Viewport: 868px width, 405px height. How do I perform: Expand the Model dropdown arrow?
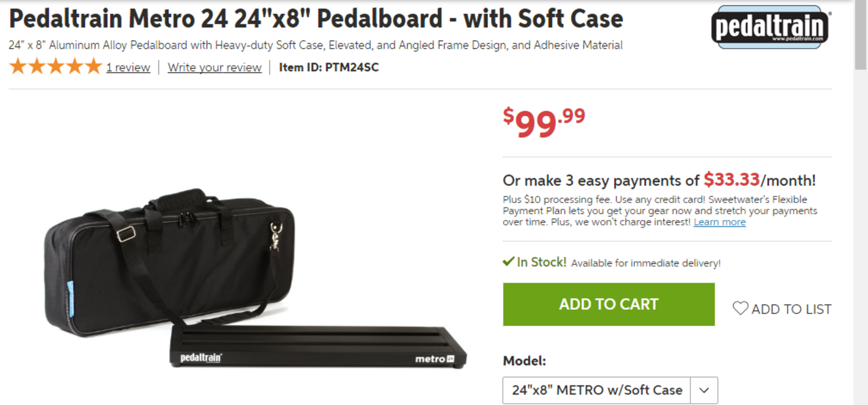[704, 390]
